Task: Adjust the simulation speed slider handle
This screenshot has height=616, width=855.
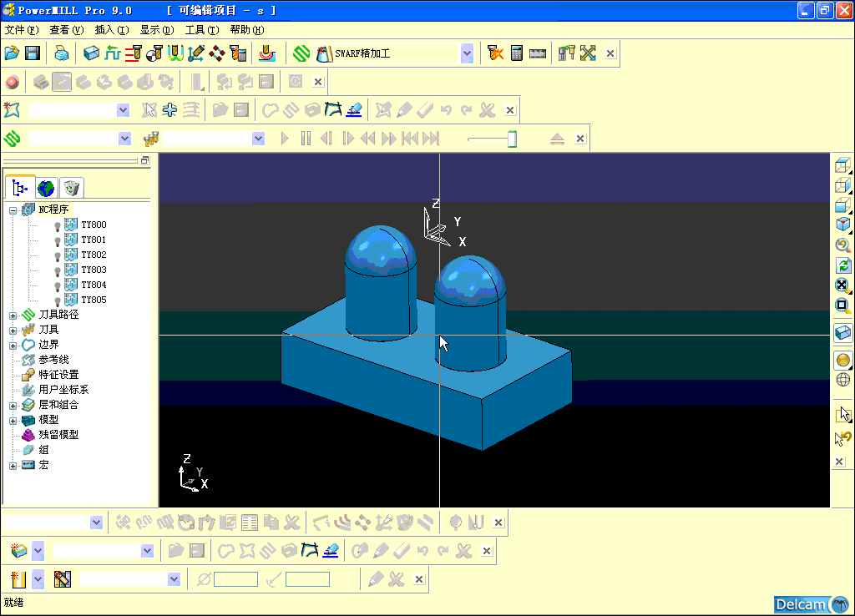Action: click(x=512, y=139)
